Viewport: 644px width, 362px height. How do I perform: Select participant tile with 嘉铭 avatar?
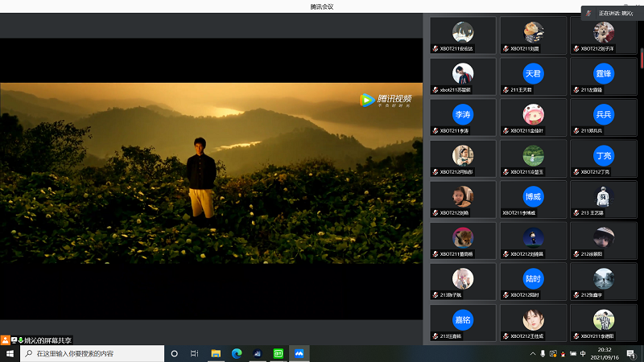pyautogui.click(x=463, y=323)
